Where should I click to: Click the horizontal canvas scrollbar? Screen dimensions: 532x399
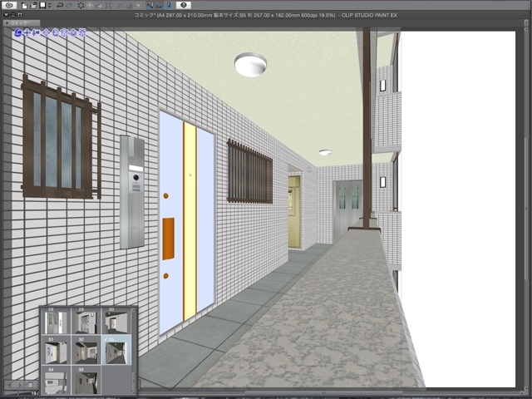tap(326, 393)
